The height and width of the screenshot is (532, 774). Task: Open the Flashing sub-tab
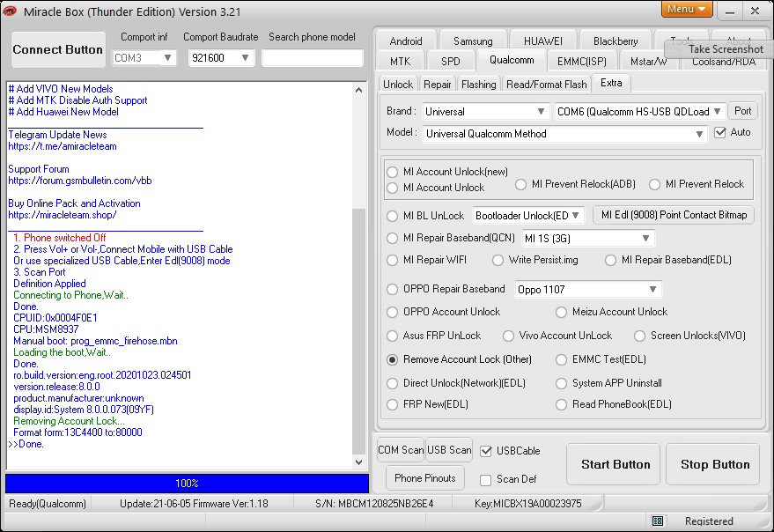pos(478,85)
